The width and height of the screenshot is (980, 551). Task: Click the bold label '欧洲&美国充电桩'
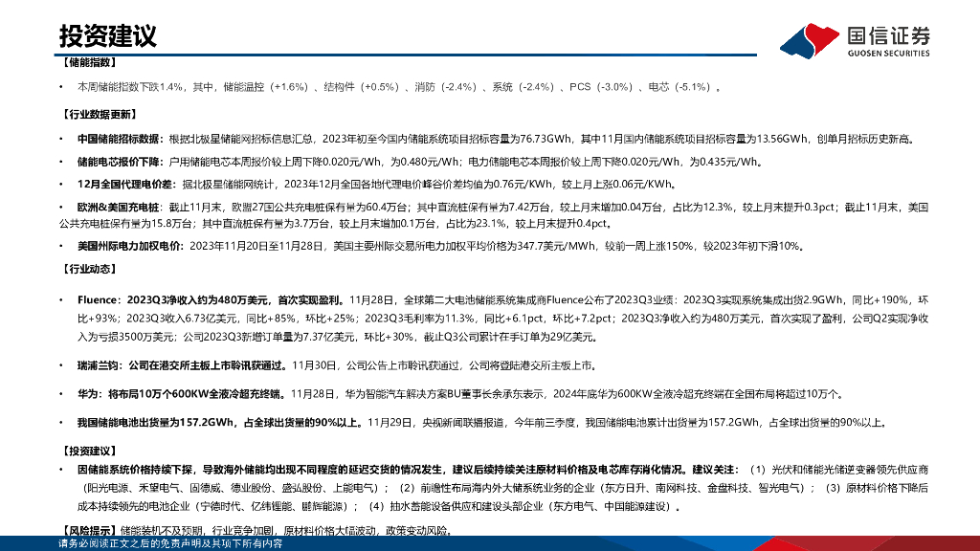pyautogui.click(x=118, y=207)
